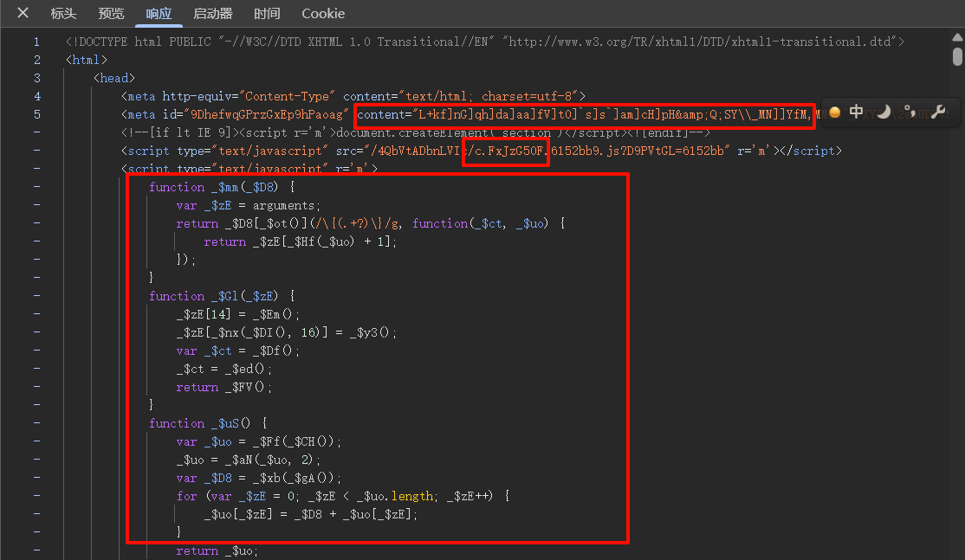Click the 'function _$uS() {' line
965x560 pixels.
click(208, 423)
